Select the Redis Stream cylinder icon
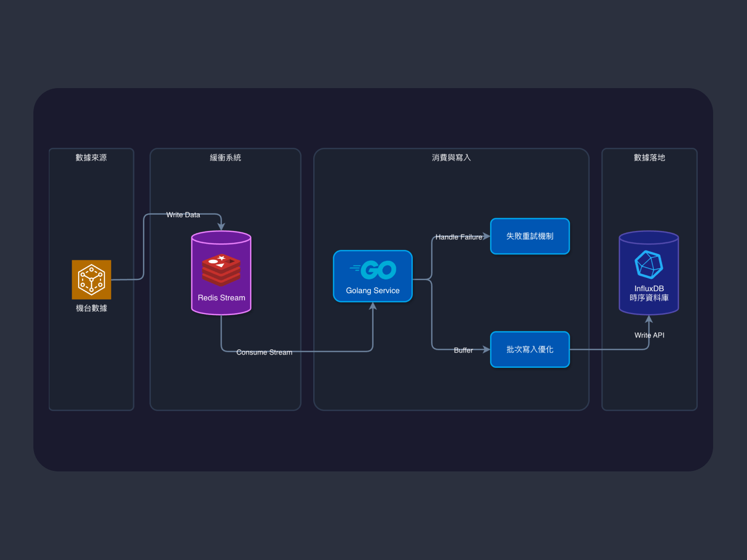The height and width of the screenshot is (560, 747). point(221,273)
